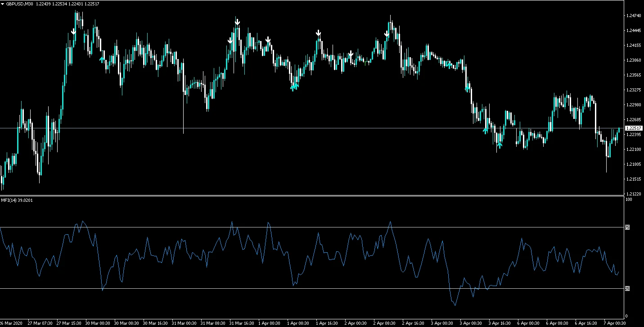The width and height of the screenshot is (644, 327).
Task: Select the rightmost white down arrow signal
Action: 387,34
